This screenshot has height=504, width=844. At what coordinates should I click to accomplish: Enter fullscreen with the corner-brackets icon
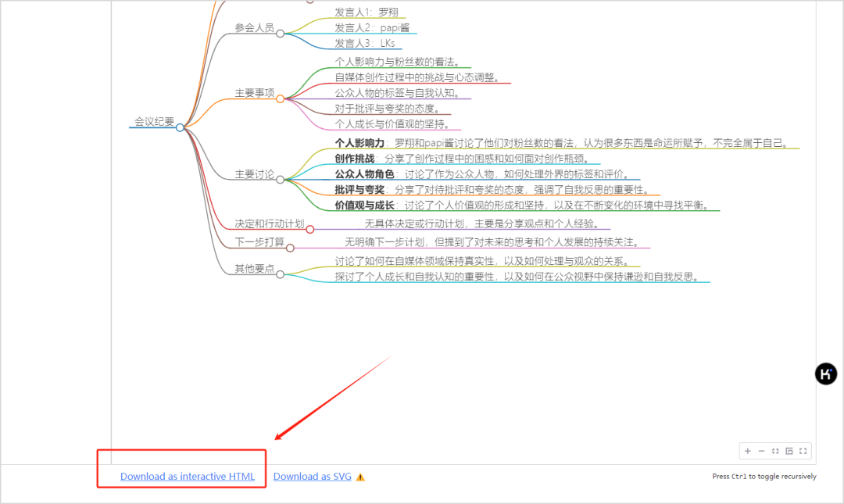point(803,451)
